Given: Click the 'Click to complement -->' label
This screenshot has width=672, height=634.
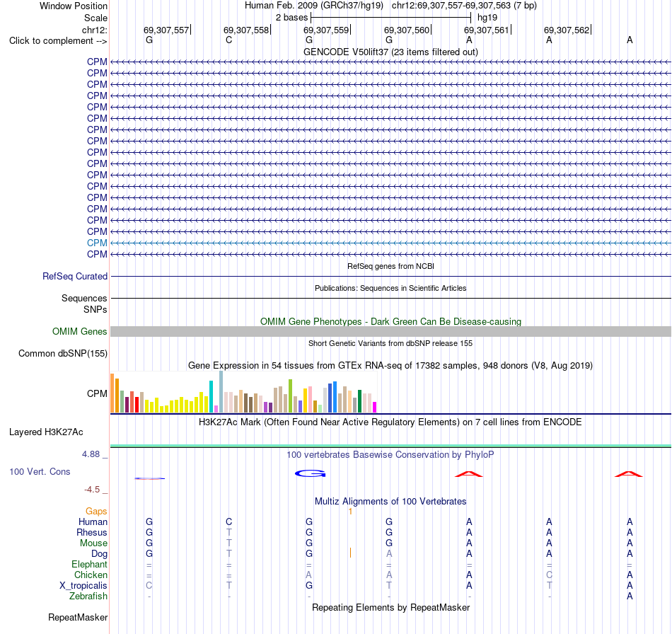Looking at the screenshot, I should tap(58, 41).
